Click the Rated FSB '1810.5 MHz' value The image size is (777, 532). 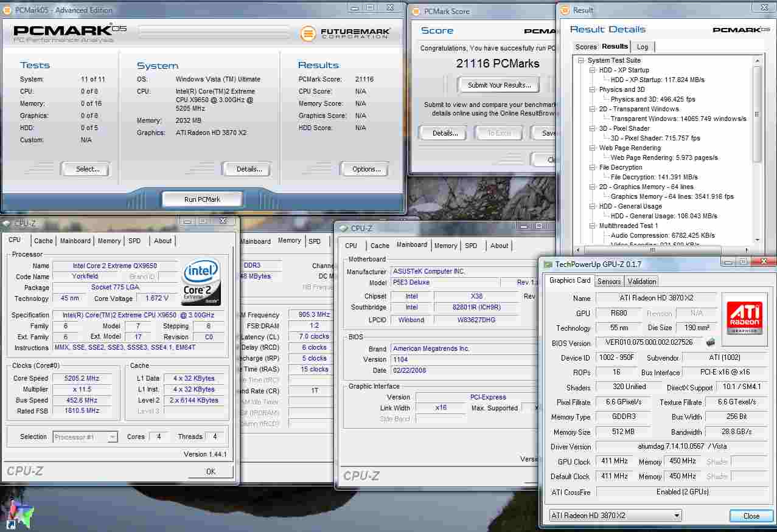coord(82,411)
